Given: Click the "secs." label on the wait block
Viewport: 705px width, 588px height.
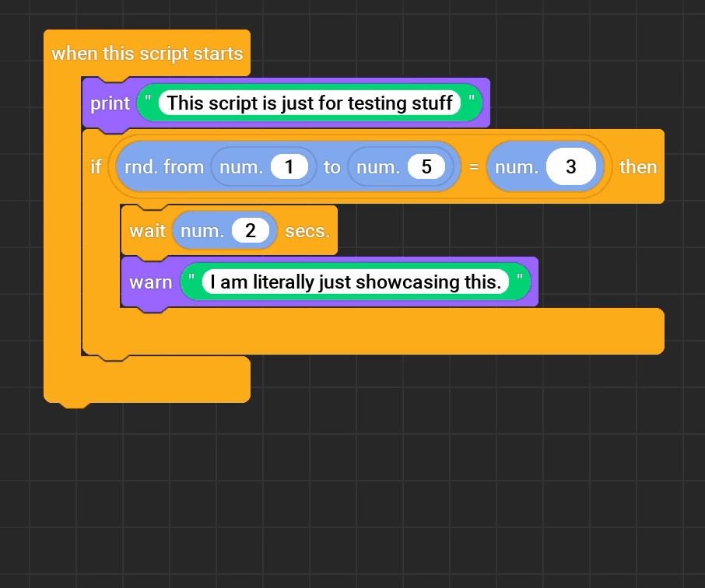Looking at the screenshot, I should pos(307,230).
